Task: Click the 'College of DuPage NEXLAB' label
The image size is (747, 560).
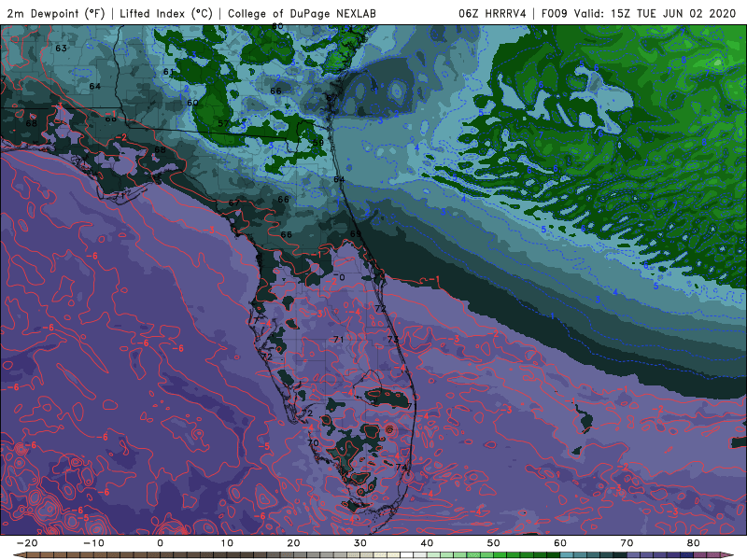Action: pyautogui.click(x=302, y=13)
